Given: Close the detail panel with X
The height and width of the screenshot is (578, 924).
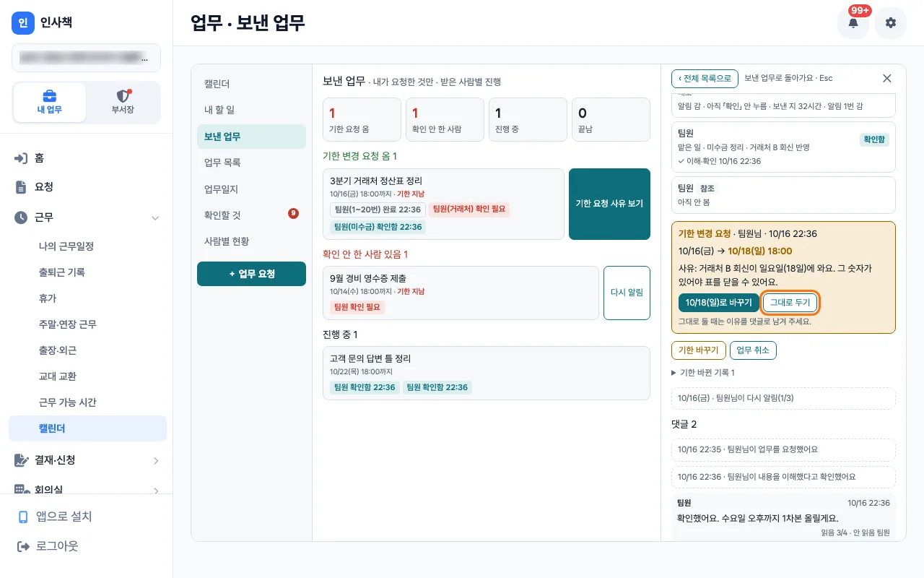Looking at the screenshot, I should click(887, 78).
